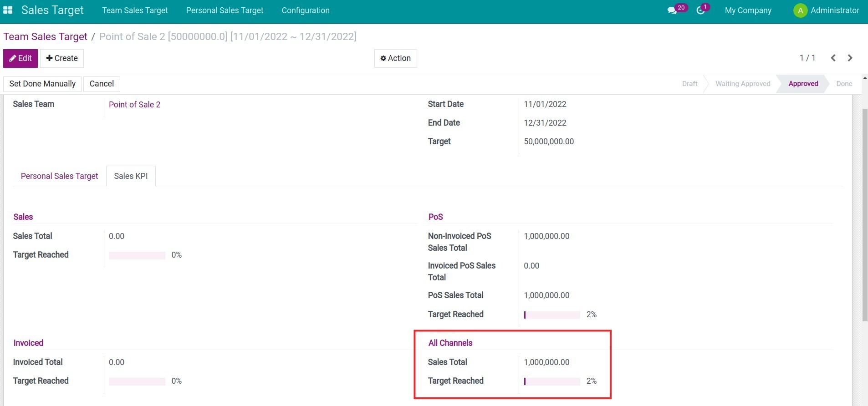Click the Team Sales Target breadcrumb

[45, 36]
